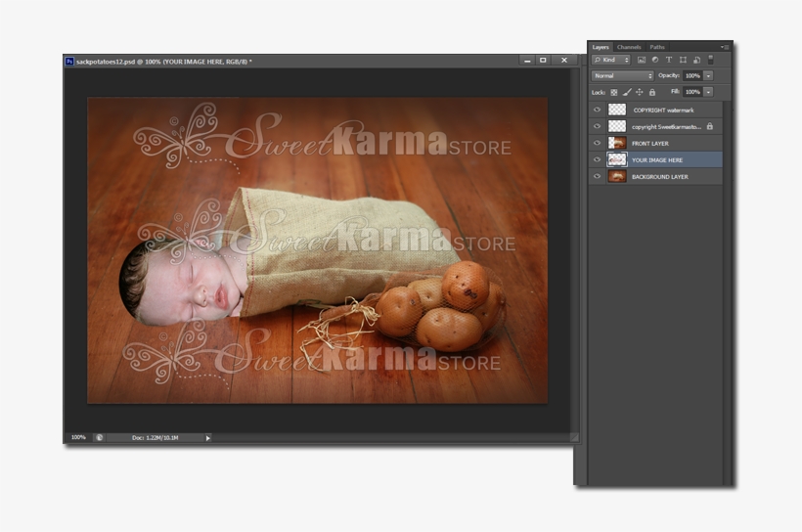Click the Opacity 100% value field
The image size is (802, 532).
point(693,75)
